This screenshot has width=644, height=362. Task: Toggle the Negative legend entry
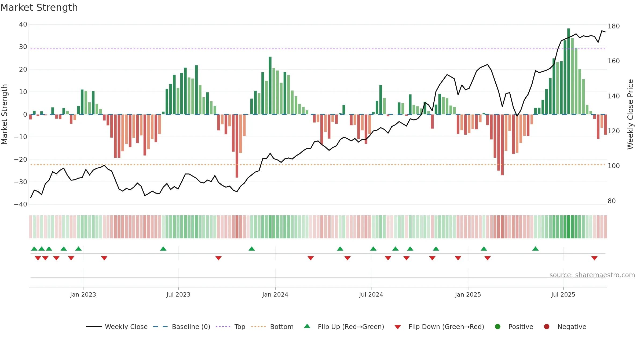pyautogui.click(x=565, y=327)
